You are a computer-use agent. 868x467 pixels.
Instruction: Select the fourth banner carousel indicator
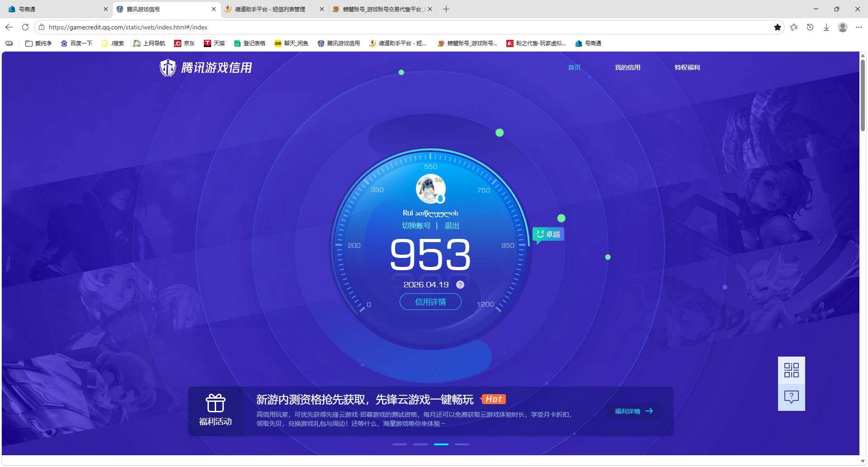pos(462,444)
